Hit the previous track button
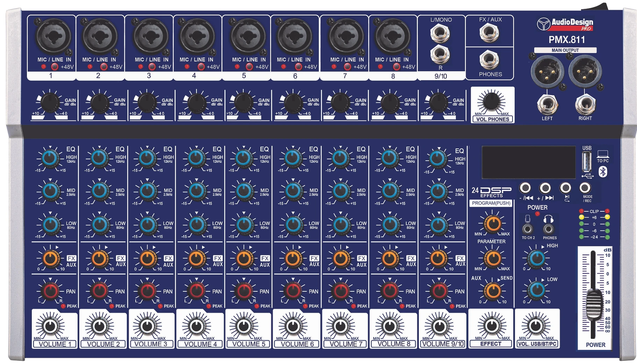 525,188
